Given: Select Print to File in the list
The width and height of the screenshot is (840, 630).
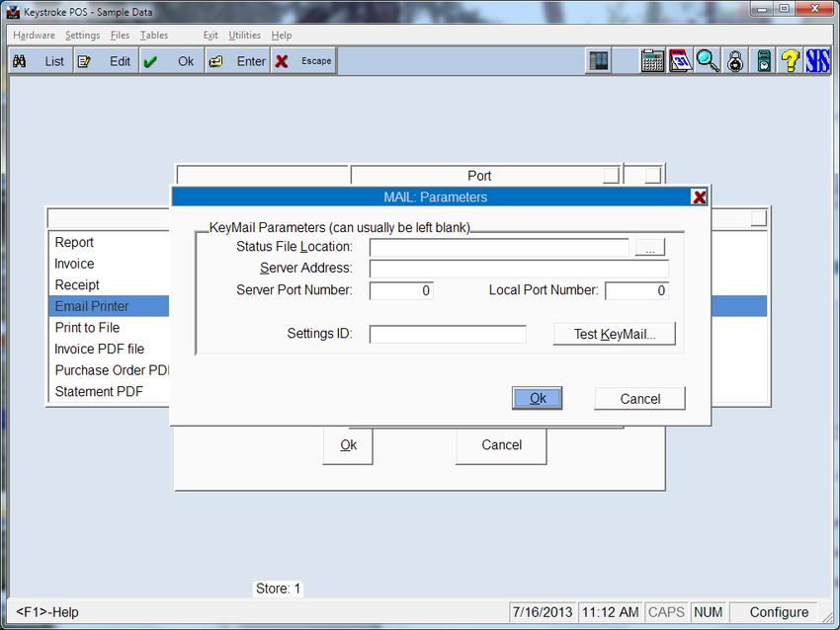Looking at the screenshot, I should pyautogui.click(x=110, y=328).
